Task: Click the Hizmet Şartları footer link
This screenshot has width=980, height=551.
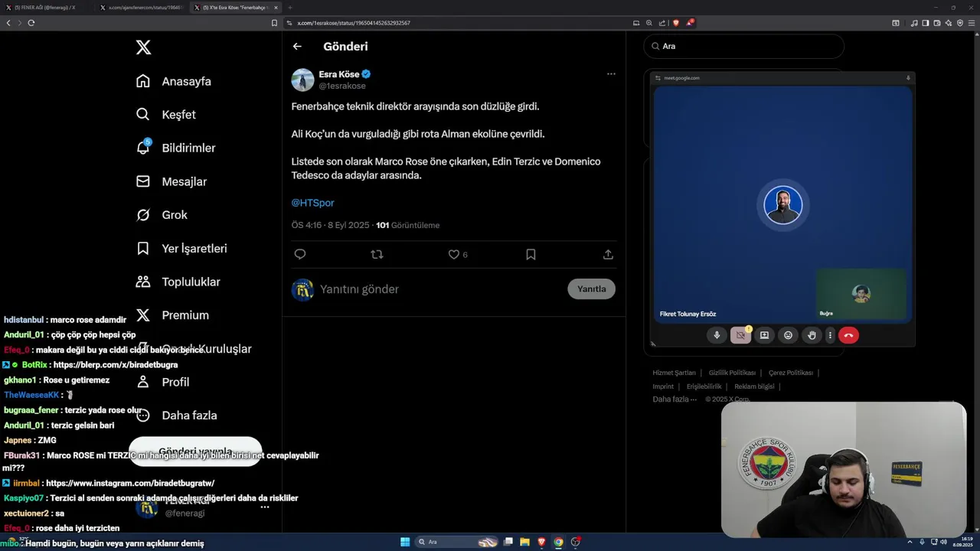Action: point(674,373)
